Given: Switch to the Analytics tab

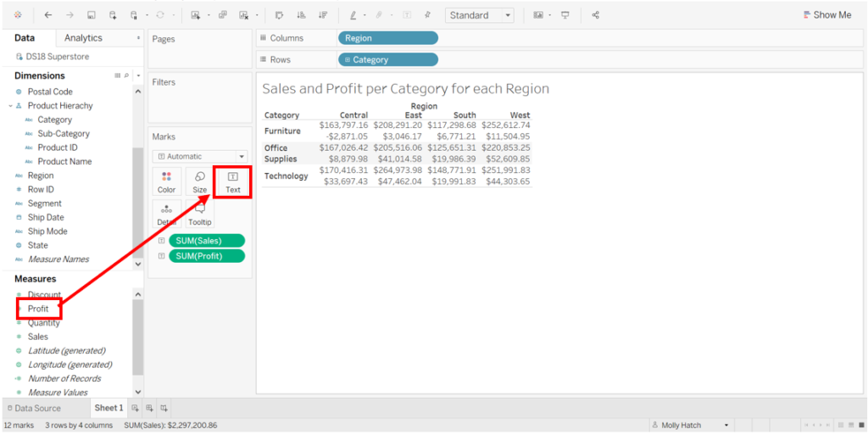Looking at the screenshot, I should (x=83, y=38).
